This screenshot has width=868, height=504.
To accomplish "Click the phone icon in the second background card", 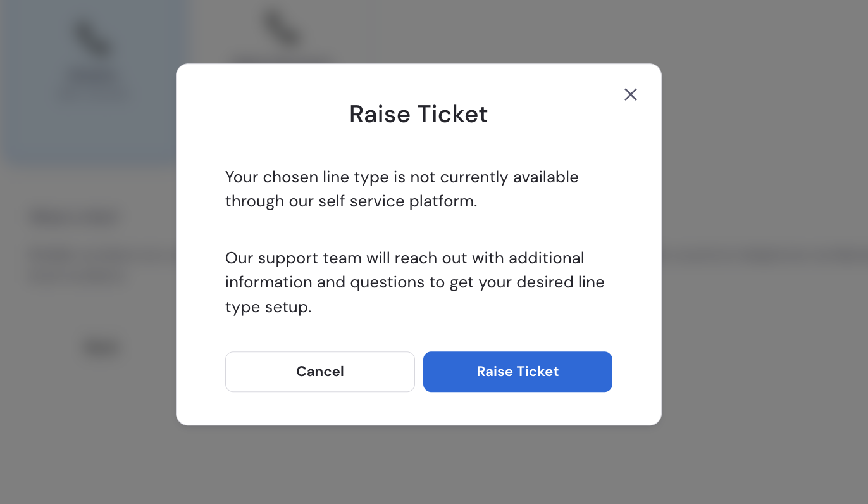I will (281, 28).
